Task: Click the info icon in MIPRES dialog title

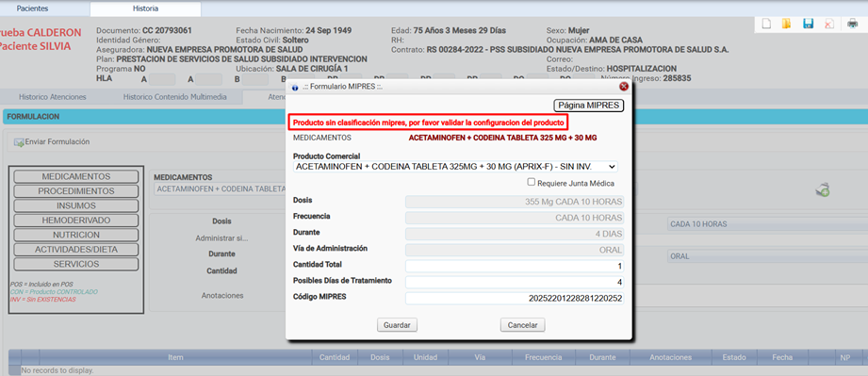Action: coord(294,88)
